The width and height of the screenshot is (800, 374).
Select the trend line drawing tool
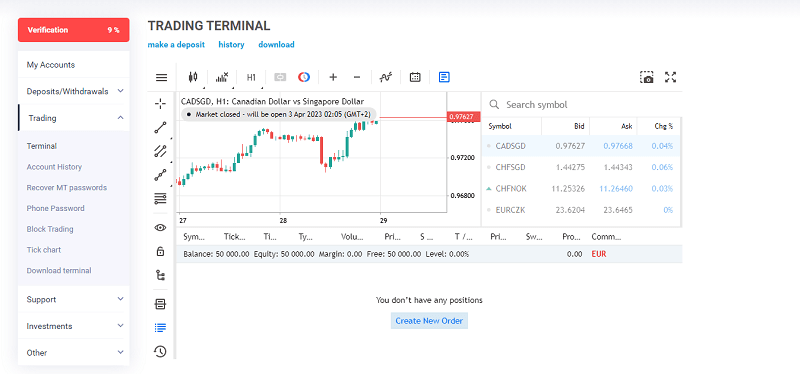click(160, 128)
